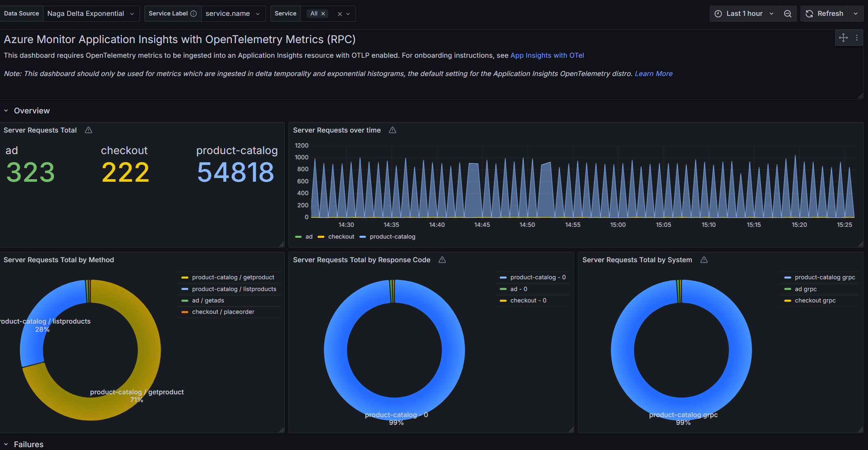The image size is (868, 450).
Task: Click warning icon on Response Code panel
Action: click(x=442, y=260)
